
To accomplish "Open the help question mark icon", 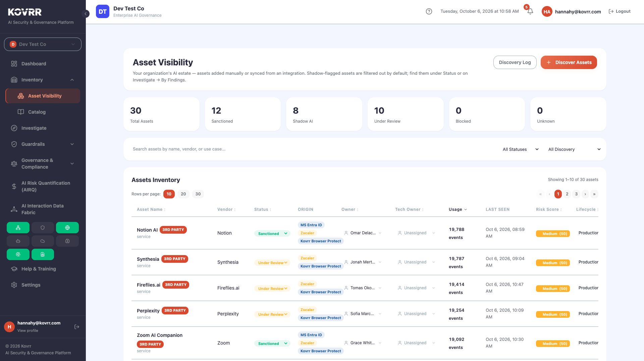I will click(429, 11).
